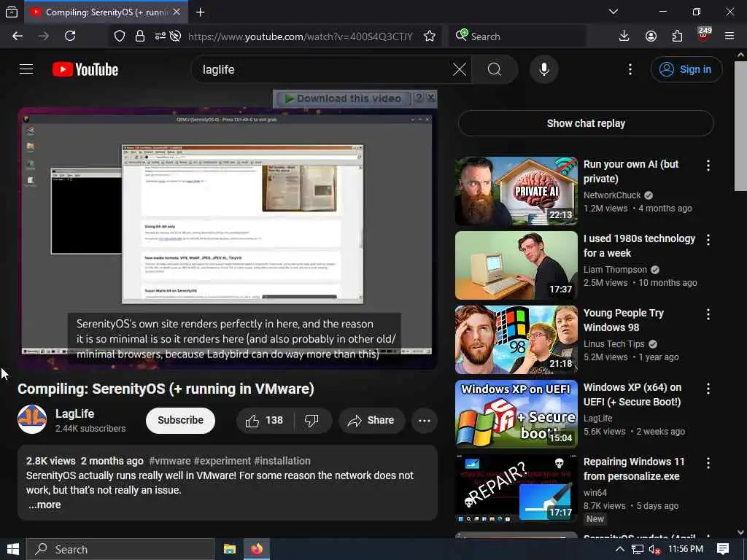Open options for Young People Try Windows 98
The height and width of the screenshot is (560, 747).
708,314
